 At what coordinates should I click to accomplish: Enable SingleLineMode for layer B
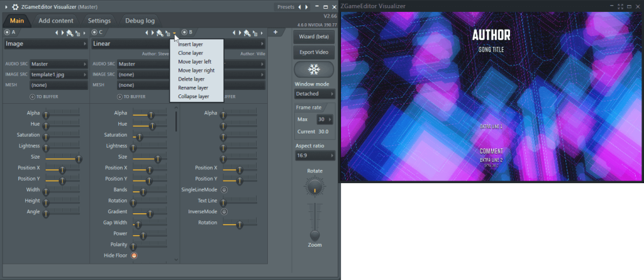223,189
